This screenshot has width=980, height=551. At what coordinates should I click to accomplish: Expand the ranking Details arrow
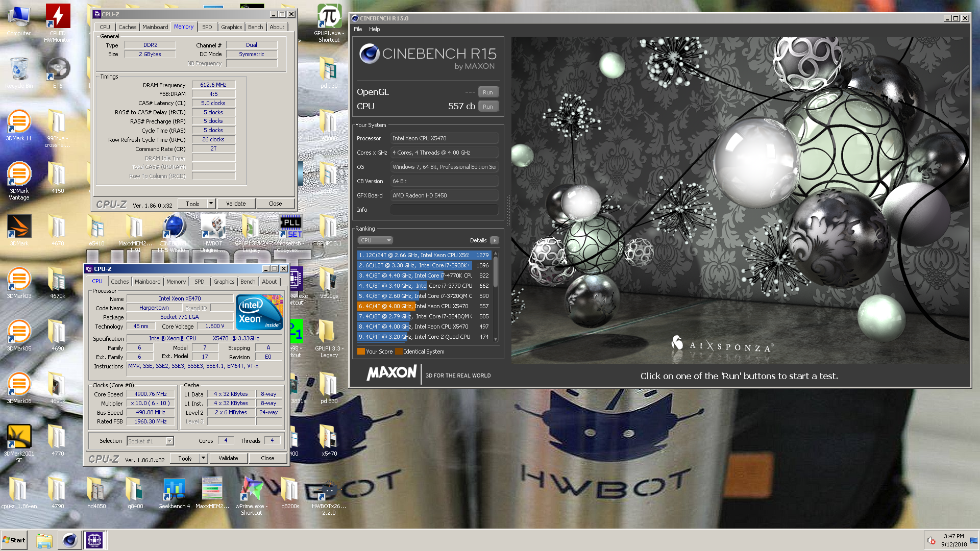click(x=494, y=240)
